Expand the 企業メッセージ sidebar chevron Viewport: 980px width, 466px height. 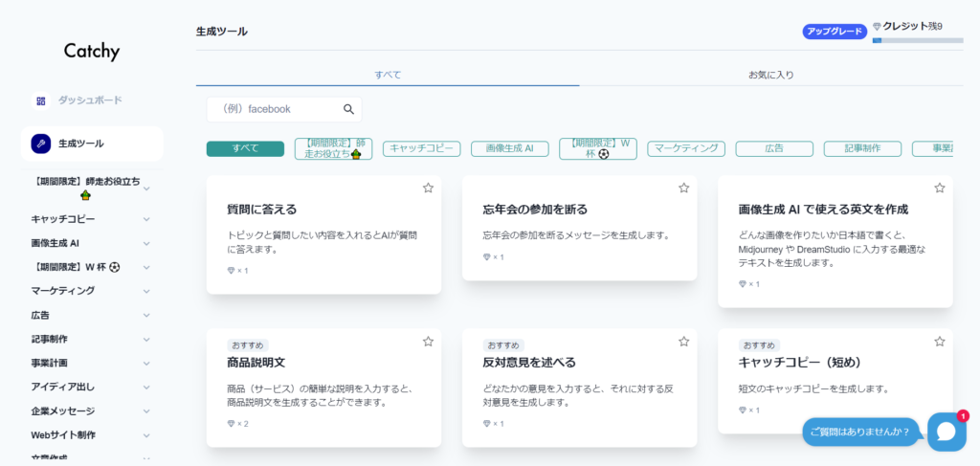[x=146, y=411]
